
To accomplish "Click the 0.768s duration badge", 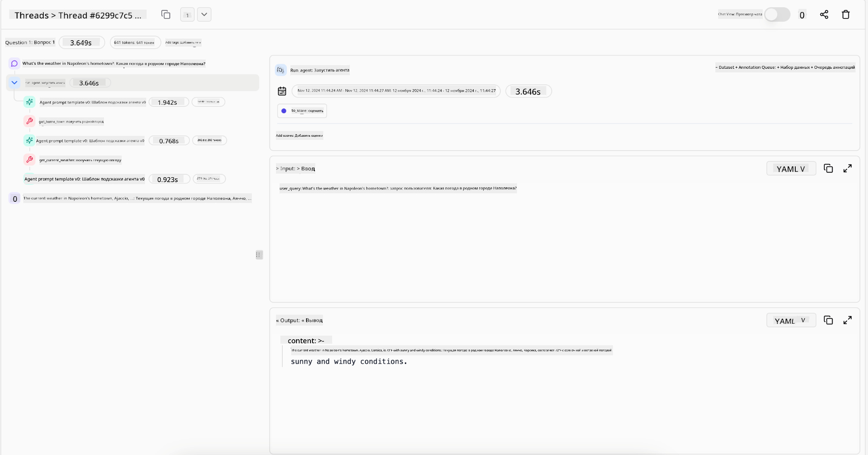I will point(169,141).
